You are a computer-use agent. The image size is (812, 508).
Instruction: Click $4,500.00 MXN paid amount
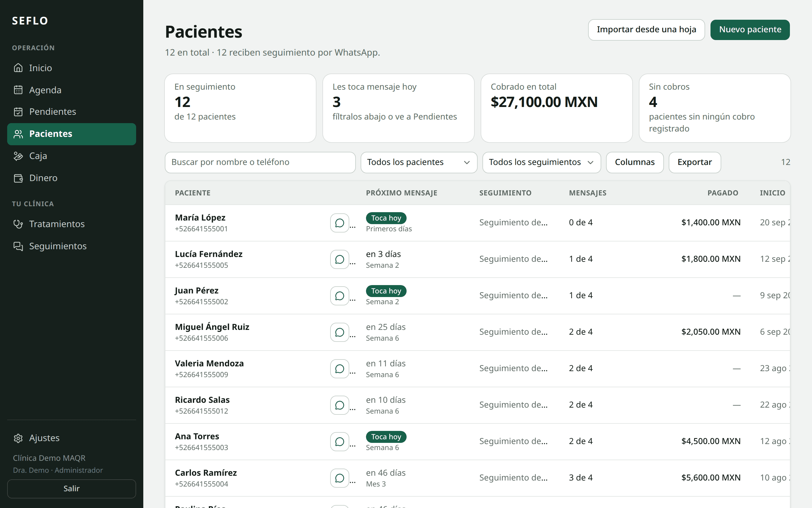point(711,441)
